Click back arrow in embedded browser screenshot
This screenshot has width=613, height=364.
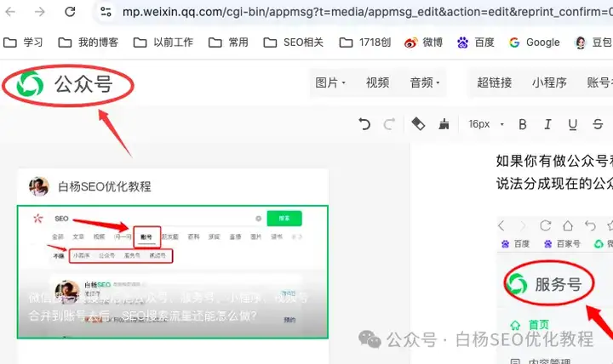pyautogui.click(x=501, y=225)
